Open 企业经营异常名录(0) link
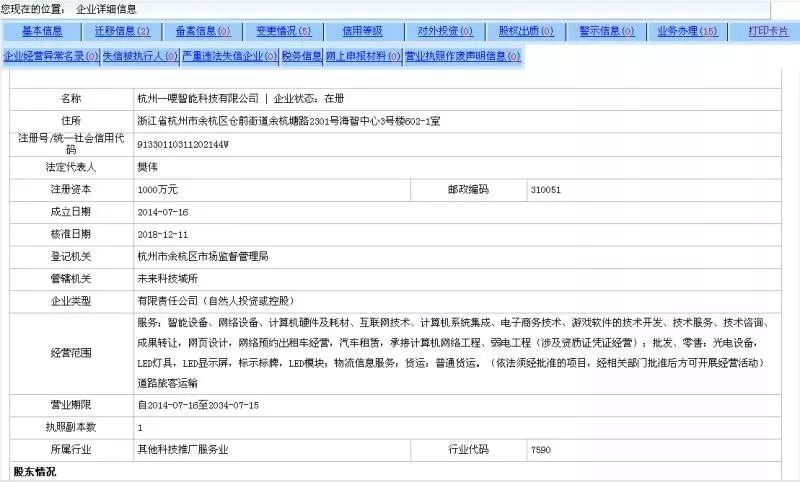 51,56
